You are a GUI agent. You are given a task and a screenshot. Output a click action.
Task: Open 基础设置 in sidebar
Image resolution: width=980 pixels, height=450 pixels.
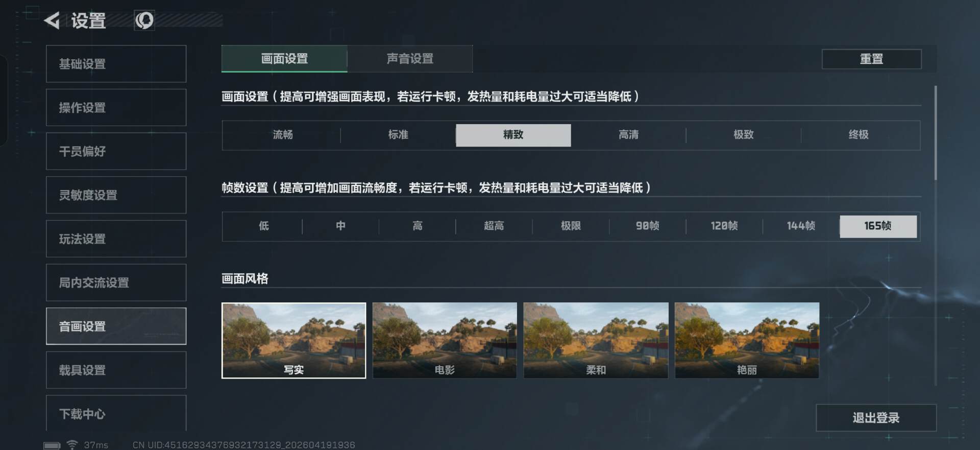pyautogui.click(x=116, y=64)
